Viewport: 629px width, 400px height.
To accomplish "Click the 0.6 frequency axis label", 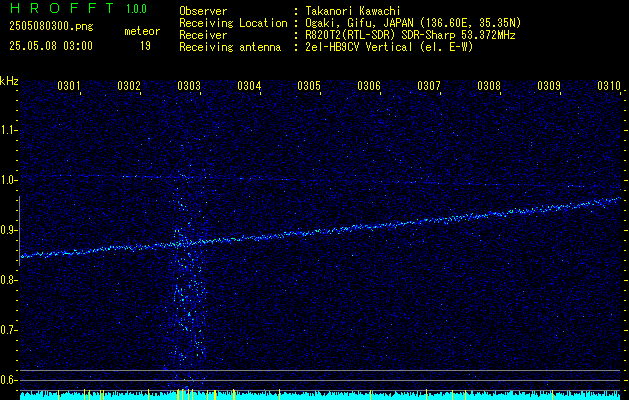I will click(x=8, y=380).
